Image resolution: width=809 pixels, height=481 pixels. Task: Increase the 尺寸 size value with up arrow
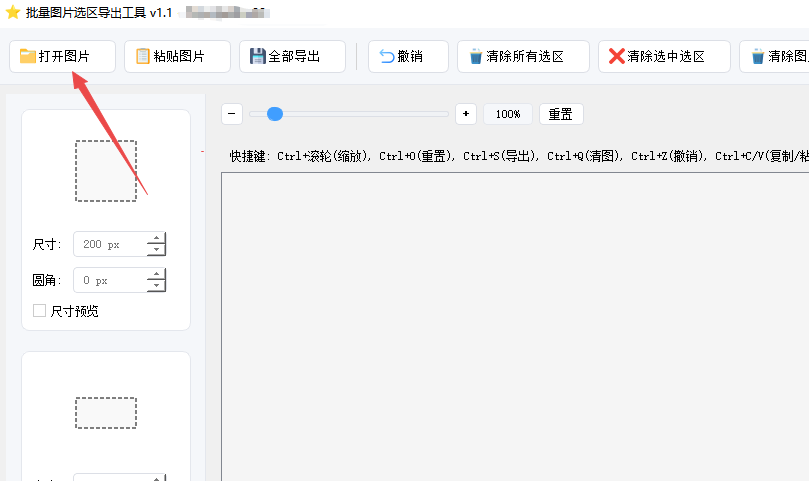[156, 239]
